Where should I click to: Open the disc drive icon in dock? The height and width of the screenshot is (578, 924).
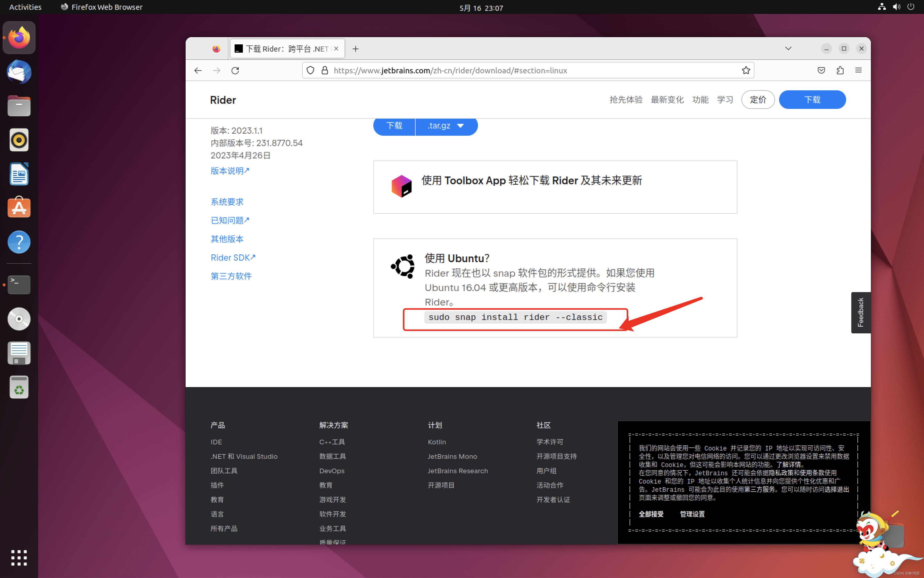tap(19, 319)
